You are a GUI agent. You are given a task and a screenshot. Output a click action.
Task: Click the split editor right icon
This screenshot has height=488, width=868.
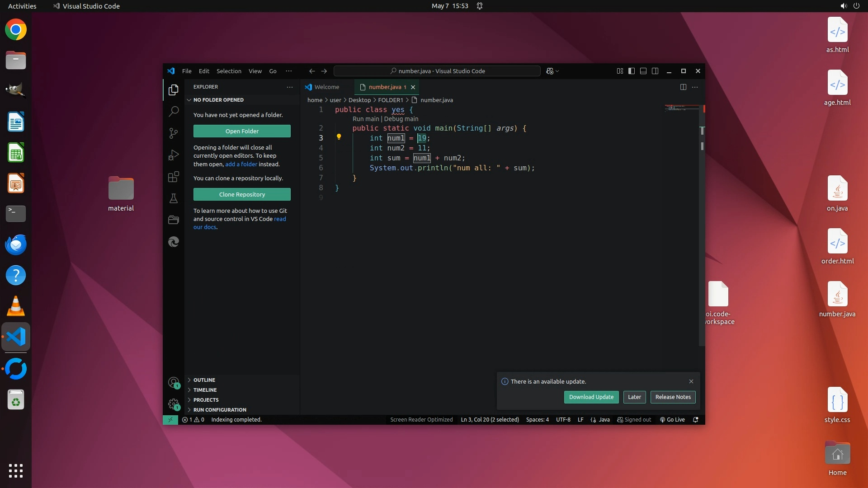point(683,87)
